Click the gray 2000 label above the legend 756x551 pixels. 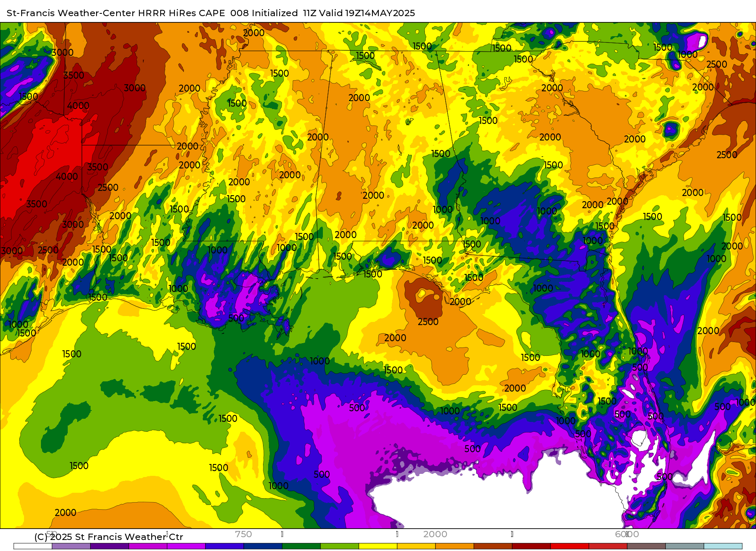click(435, 534)
